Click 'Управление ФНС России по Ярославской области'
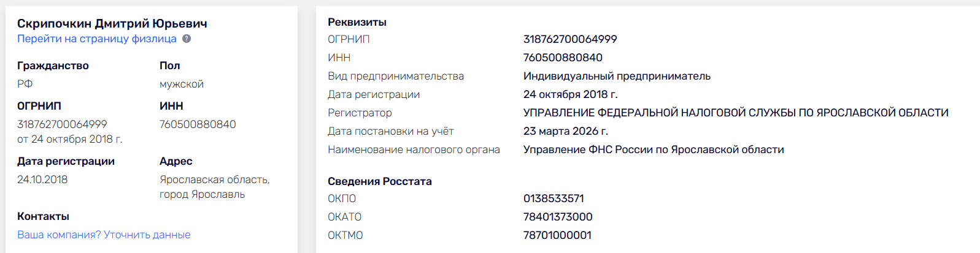Viewport: 980px width, 253px height. [654, 149]
